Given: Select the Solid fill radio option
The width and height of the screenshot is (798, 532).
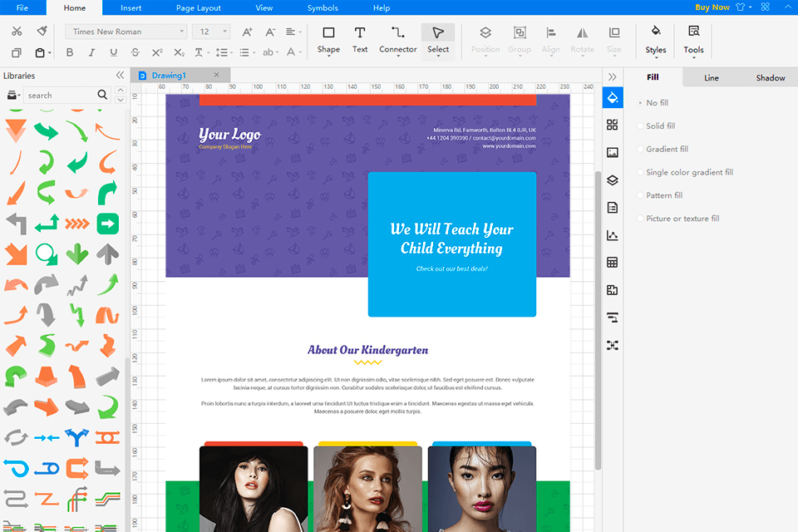Looking at the screenshot, I should coord(661,126).
